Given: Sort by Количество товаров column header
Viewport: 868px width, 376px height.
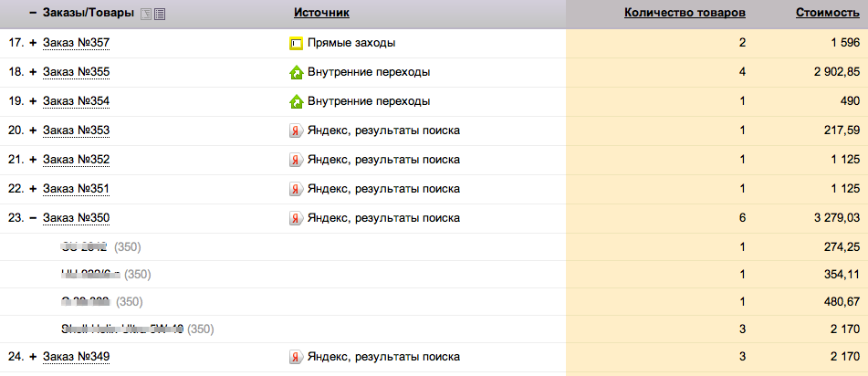Looking at the screenshot, I should pos(685,14).
